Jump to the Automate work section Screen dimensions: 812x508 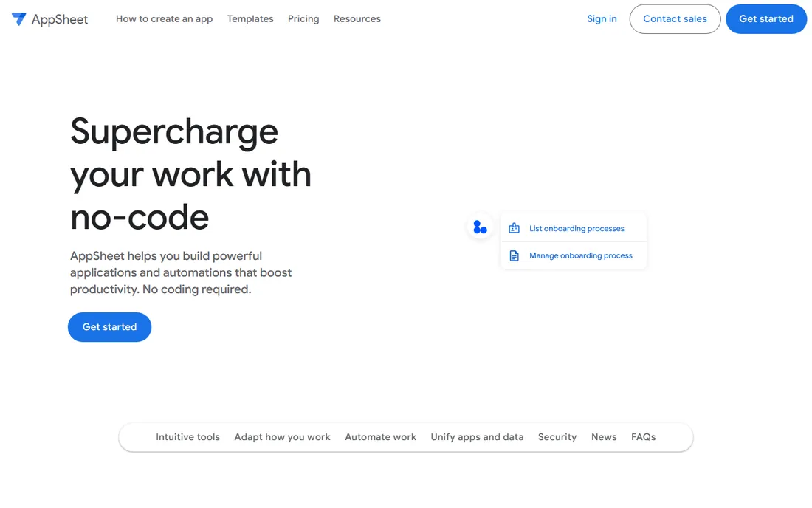point(381,437)
